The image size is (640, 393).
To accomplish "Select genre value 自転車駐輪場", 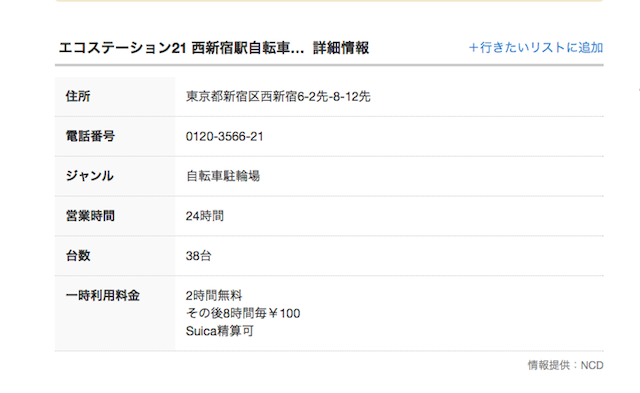I will point(223,176).
